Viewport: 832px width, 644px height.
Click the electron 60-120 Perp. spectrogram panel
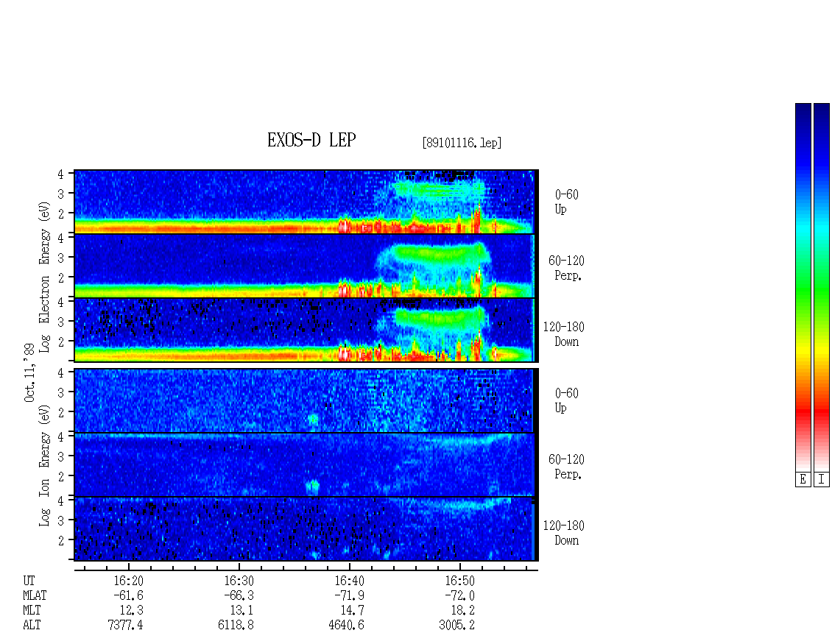coord(305,266)
